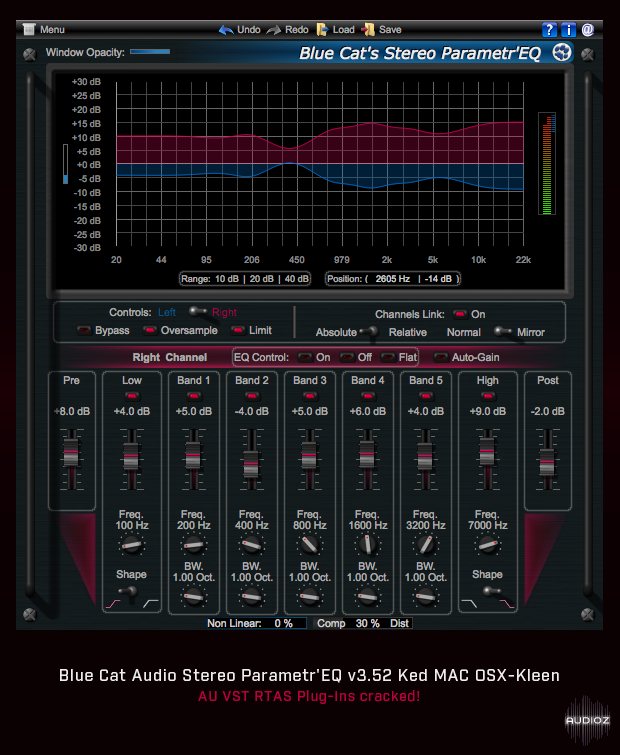Open the Menu button
620x755 pixels.
click(x=43, y=29)
